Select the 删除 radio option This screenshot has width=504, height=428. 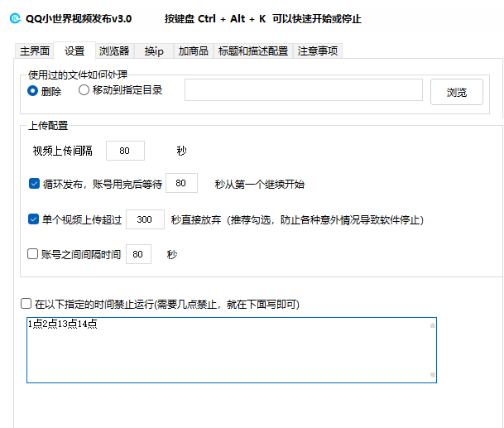(x=33, y=91)
